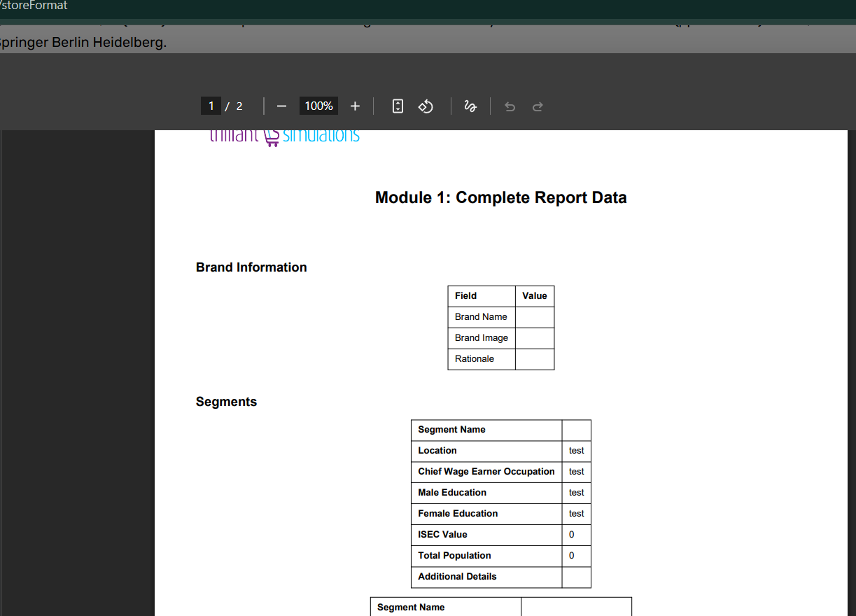This screenshot has width=856, height=616.
Task: Rotate the PDF counterclockwise
Action: (426, 106)
